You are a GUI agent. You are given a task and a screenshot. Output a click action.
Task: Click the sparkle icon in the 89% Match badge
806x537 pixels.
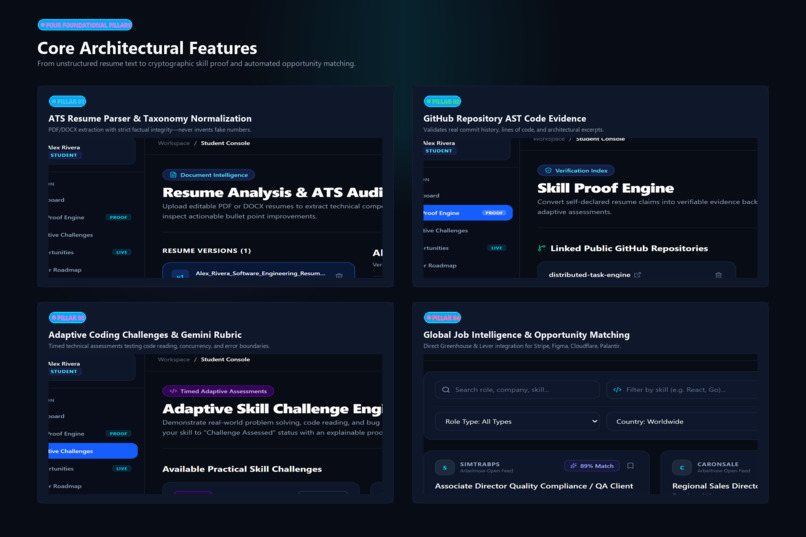573,466
